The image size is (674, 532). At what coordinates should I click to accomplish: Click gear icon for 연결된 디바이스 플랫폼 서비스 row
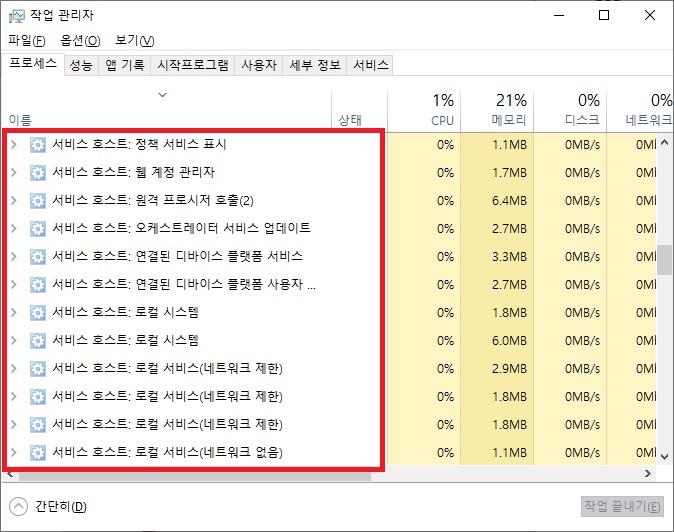38,257
